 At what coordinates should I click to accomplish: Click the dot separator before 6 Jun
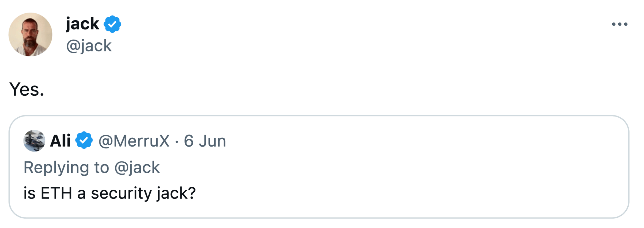(x=177, y=142)
